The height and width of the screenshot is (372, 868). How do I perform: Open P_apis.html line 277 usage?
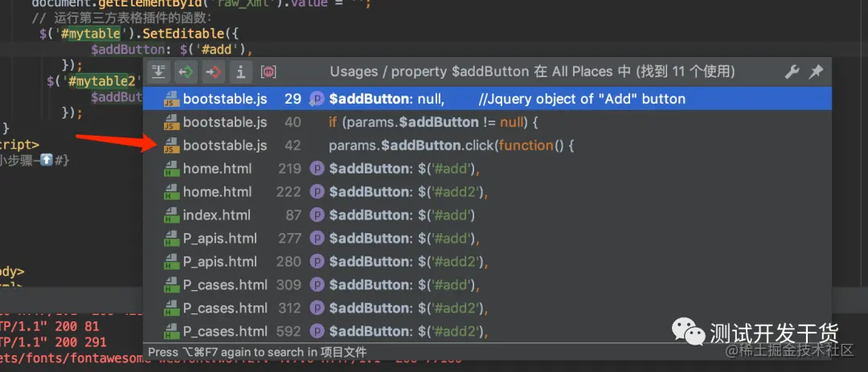click(x=487, y=239)
